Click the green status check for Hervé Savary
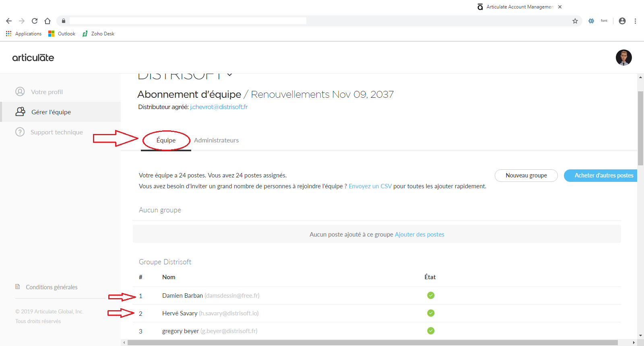The height and width of the screenshot is (346, 644). point(431,313)
